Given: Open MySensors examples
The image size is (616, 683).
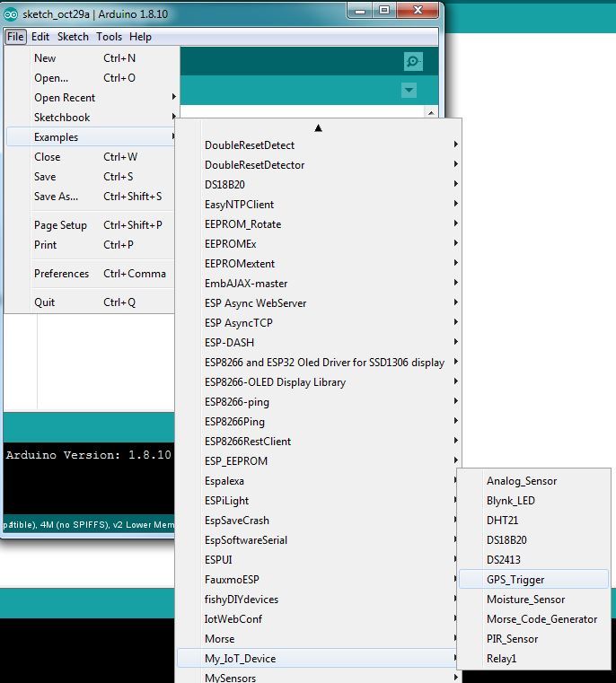Looking at the screenshot, I should (318, 677).
